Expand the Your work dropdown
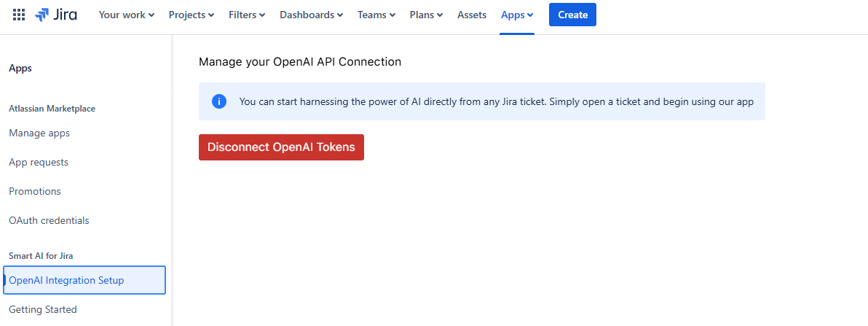Viewport: 868px width, 326px height. point(126,15)
